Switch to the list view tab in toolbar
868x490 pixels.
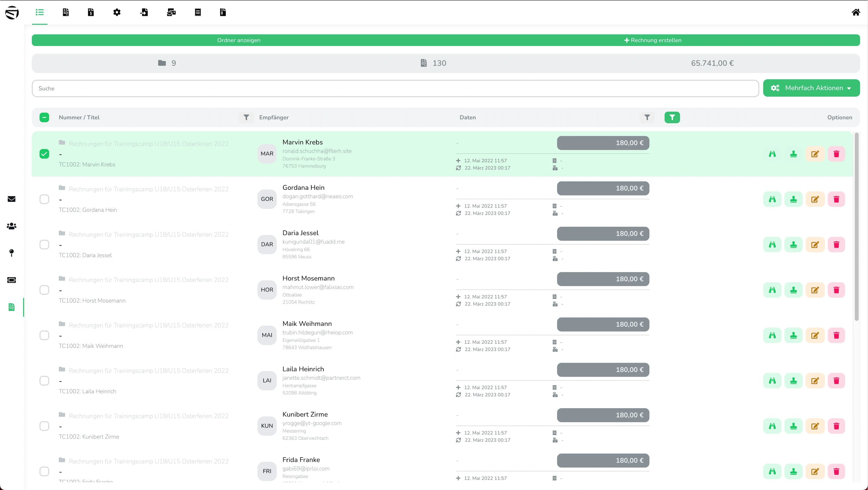[40, 13]
